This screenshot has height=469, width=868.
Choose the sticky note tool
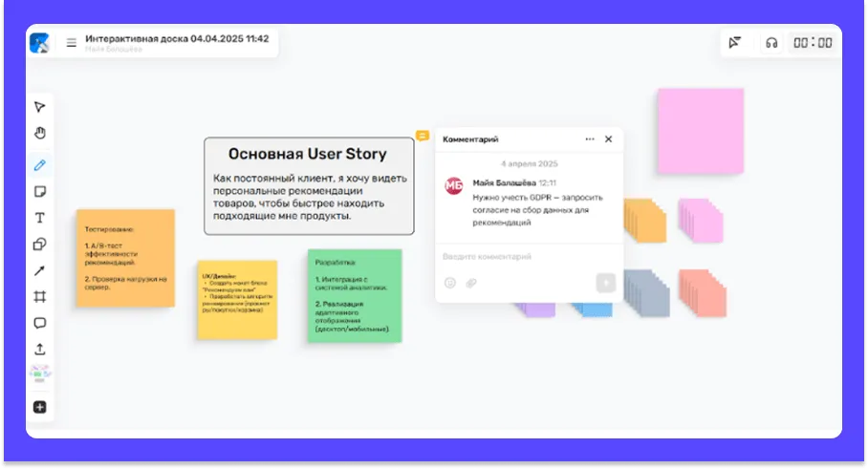40,192
